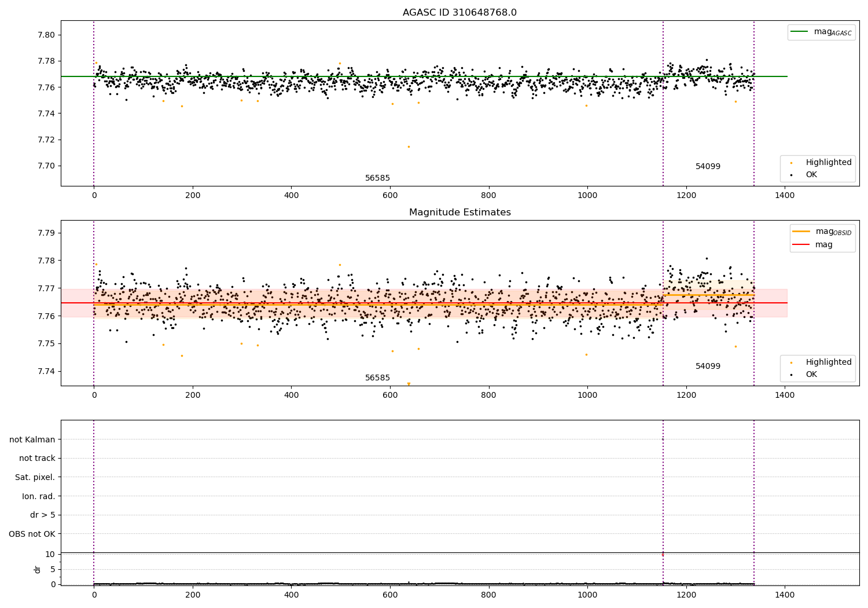868x608 pixels.
Task: Click the 7.77 y-axis tick label
Action: pyautogui.click(x=46, y=288)
